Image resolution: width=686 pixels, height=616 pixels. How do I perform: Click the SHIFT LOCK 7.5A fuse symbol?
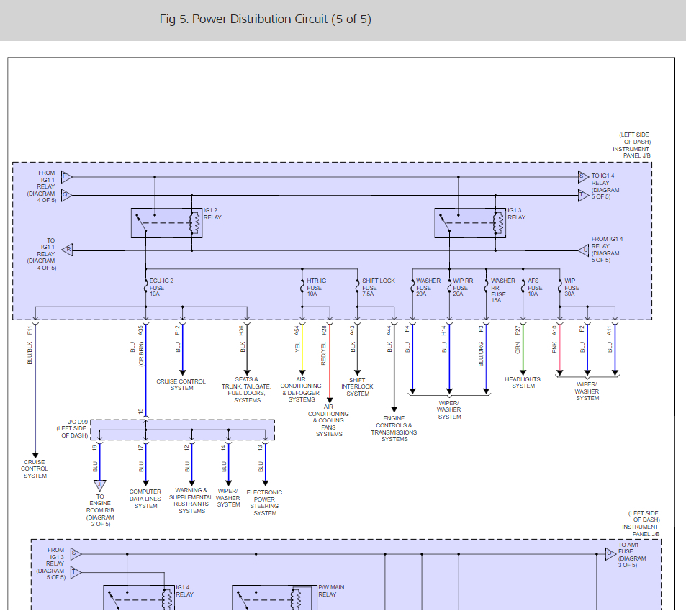[x=358, y=288]
